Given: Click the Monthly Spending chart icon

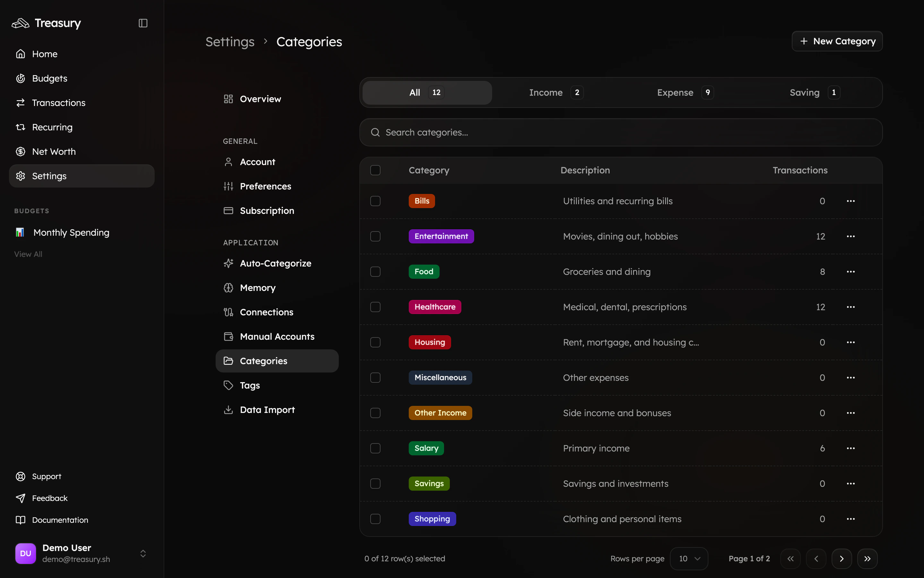Looking at the screenshot, I should click(20, 232).
